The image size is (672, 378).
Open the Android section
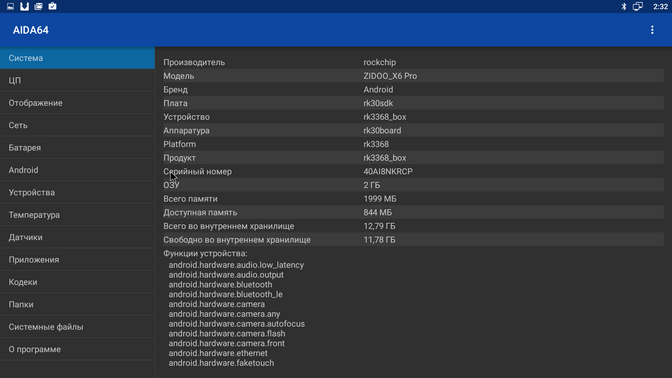tap(77, 170)
